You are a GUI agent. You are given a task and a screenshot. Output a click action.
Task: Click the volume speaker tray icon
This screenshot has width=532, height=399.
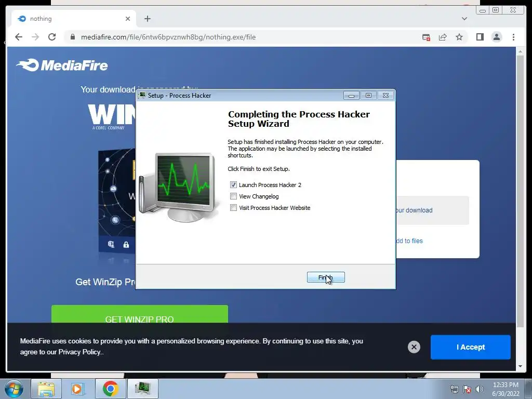[x=480, y=389]
